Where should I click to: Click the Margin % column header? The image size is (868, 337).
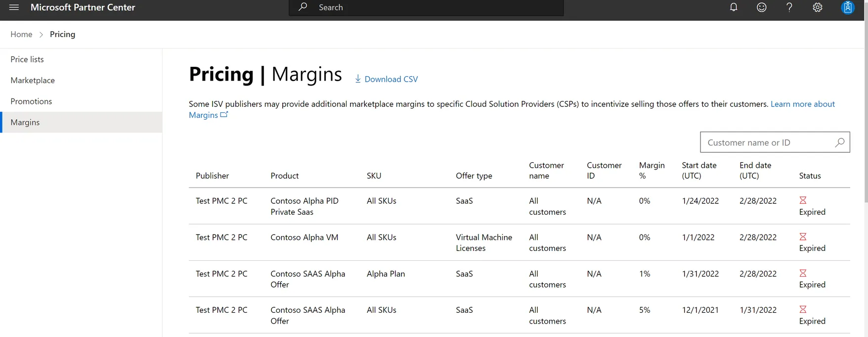pos(651,170)
